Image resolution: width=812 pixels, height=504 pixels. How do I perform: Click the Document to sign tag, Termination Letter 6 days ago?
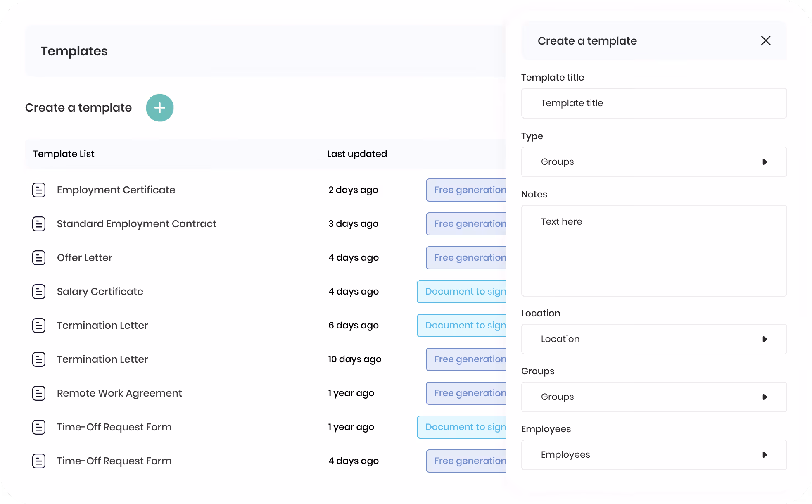tap(462, 326)
